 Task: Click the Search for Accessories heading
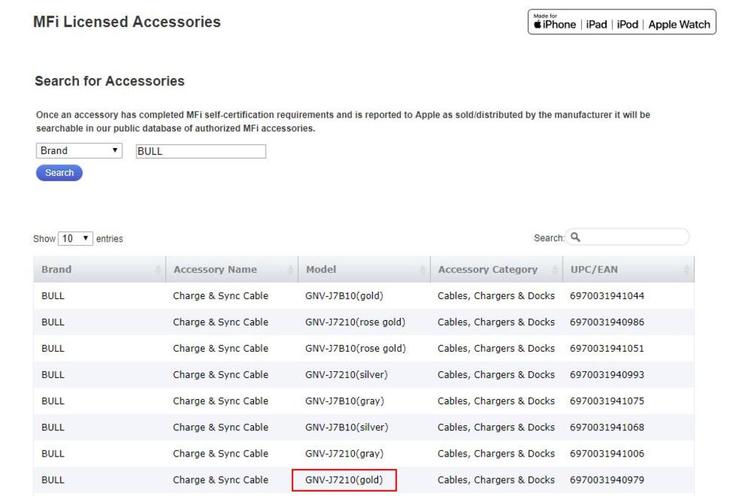coord(109,81)
